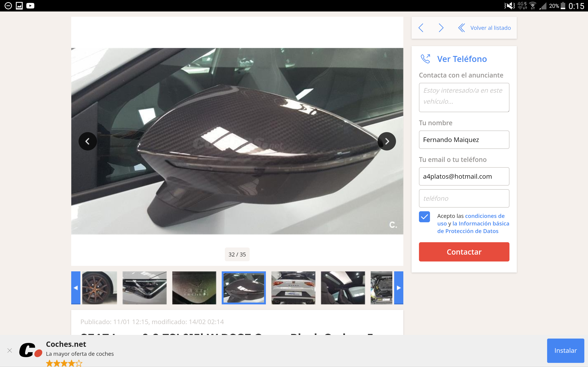The width and height of the screenshot is (588, 367).
Task: Show next thumbnails with right strip arrow
Action: [x=399, y=288]
